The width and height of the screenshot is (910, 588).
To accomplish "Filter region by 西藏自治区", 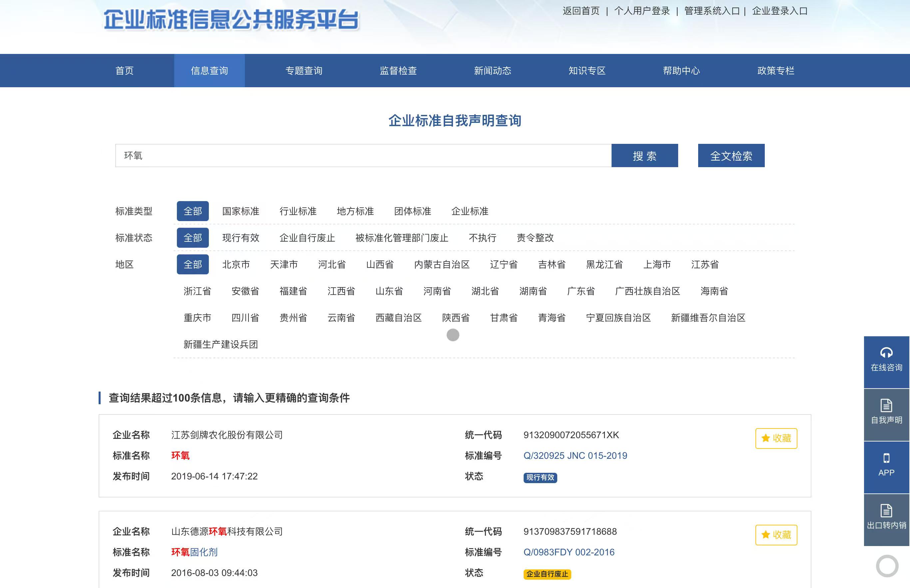I will point(399,318).
